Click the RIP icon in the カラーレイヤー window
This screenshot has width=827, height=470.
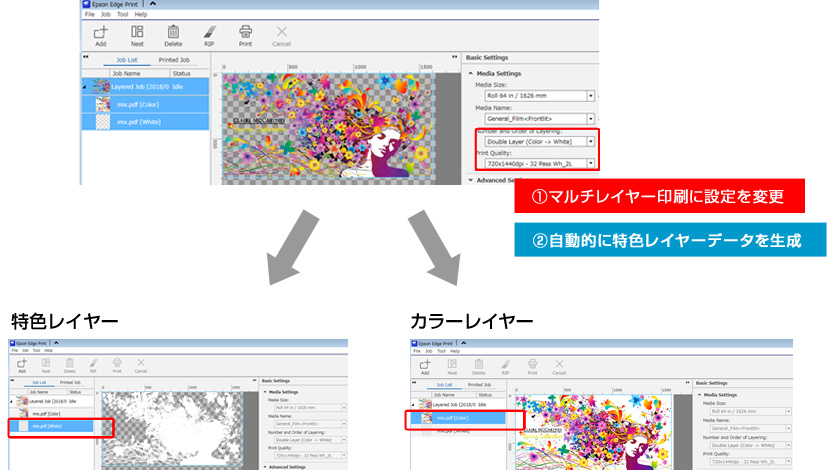(506, 364)
